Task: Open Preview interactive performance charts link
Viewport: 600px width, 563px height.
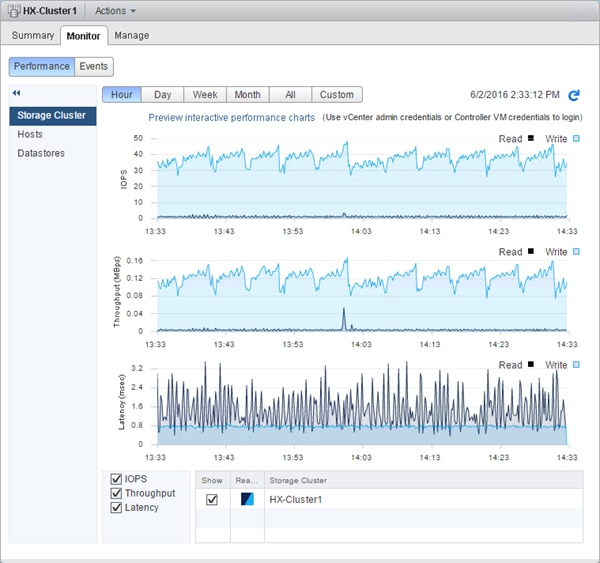Action: point(232,117)
